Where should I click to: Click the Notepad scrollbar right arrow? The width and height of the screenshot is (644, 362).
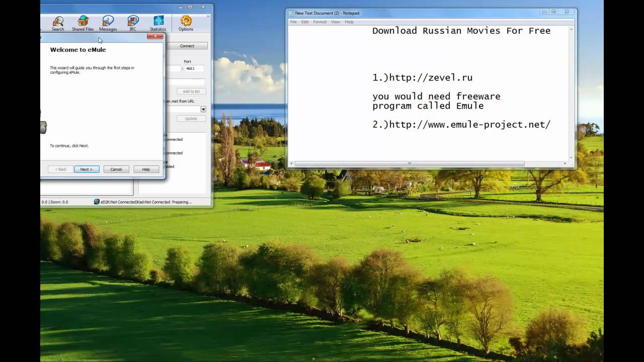click(x=565, y=163)
